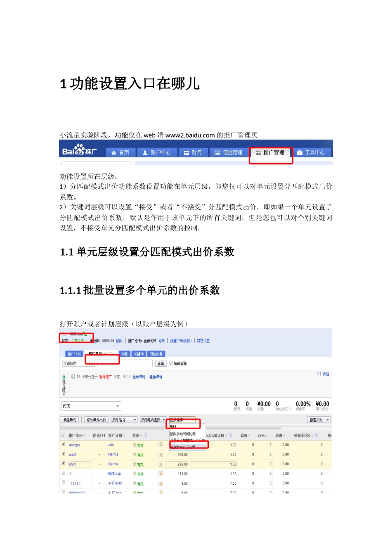Click the 999.00 bid field in unit1 row

[x=177, y=464]
